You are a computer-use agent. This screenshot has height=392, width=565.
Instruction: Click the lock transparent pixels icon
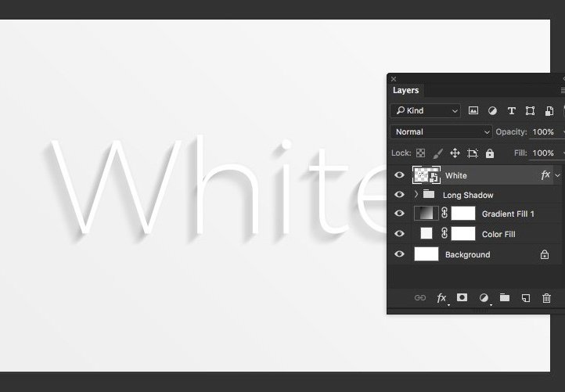pyautogui.click(x=420, y=153)
